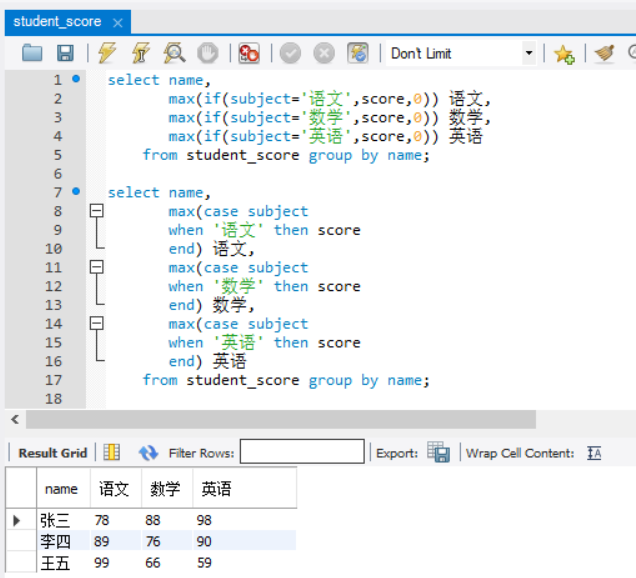Click the 数学 column header

(167, 488)
